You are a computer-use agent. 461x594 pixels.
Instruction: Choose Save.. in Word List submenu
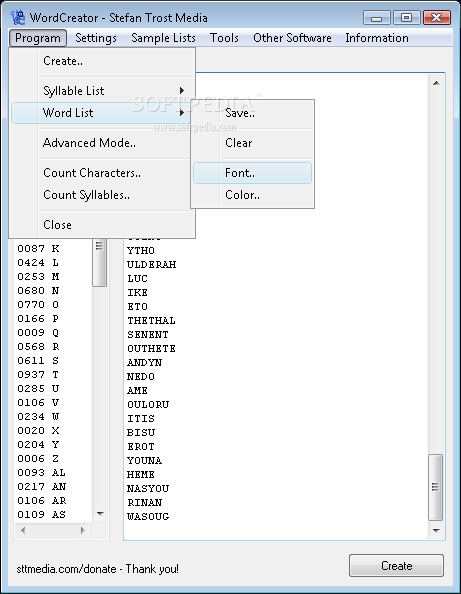[253, 113]
